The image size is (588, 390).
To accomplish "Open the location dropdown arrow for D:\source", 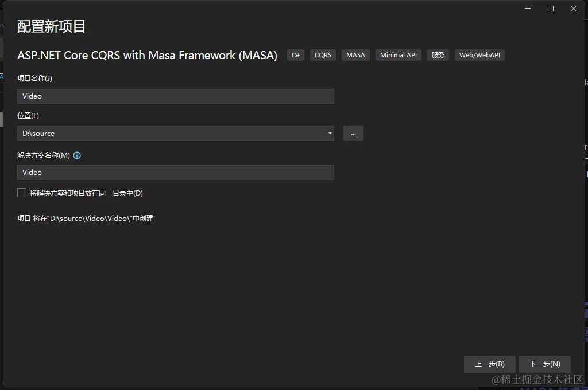I will click(330, 134).
